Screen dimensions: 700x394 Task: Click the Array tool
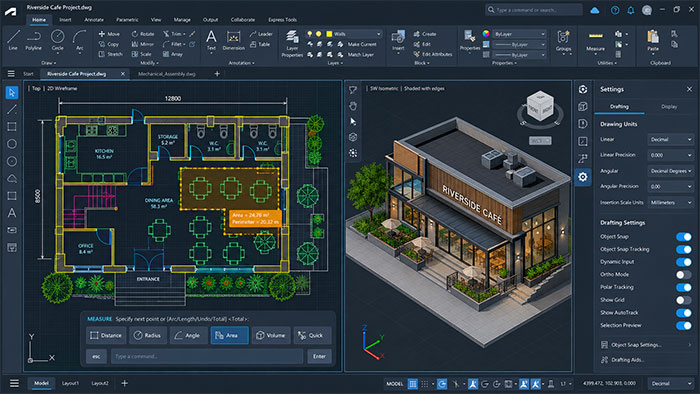[172, 54]
